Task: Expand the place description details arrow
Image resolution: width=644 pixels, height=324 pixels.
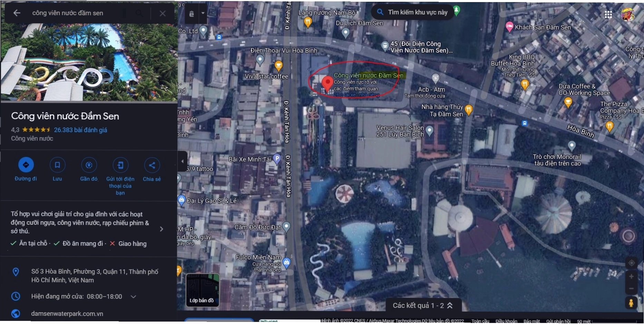Action: coord(162,229)
